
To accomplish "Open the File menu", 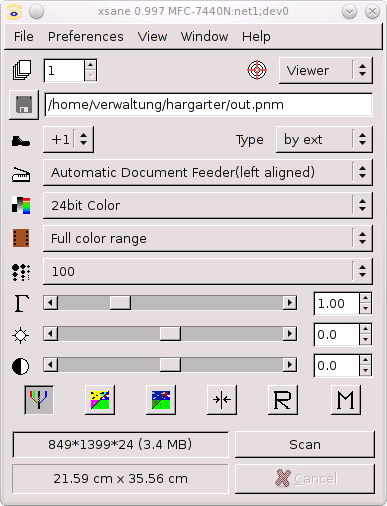I will tap(23, 37).
